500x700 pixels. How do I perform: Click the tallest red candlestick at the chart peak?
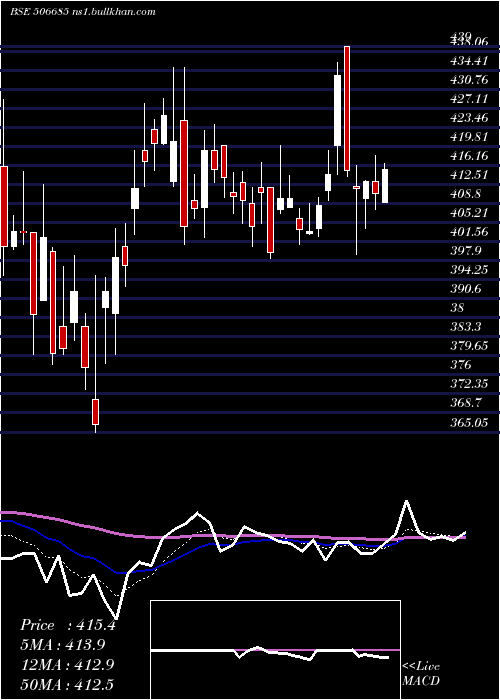pyautogui.click(x=347, y=108)
